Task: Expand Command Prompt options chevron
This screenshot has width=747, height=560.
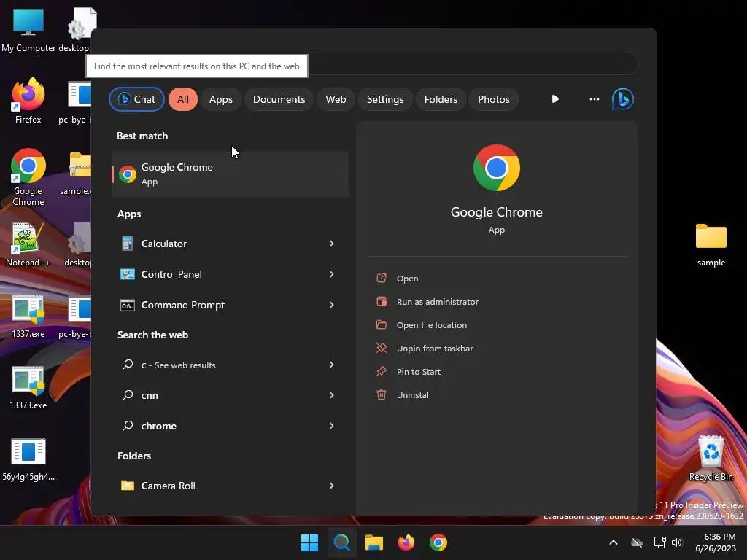Action: point(332,305)
